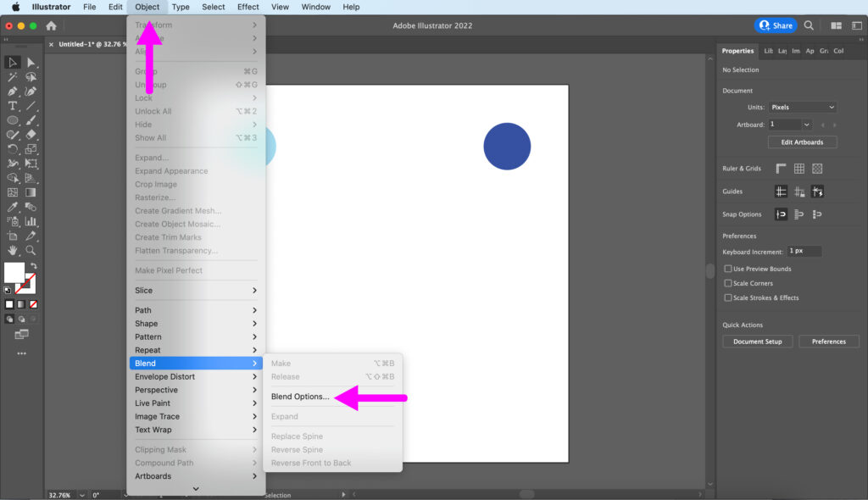Click the Show Rulers icon
Screen dimensions: 868x500
(x=781, y=169)
